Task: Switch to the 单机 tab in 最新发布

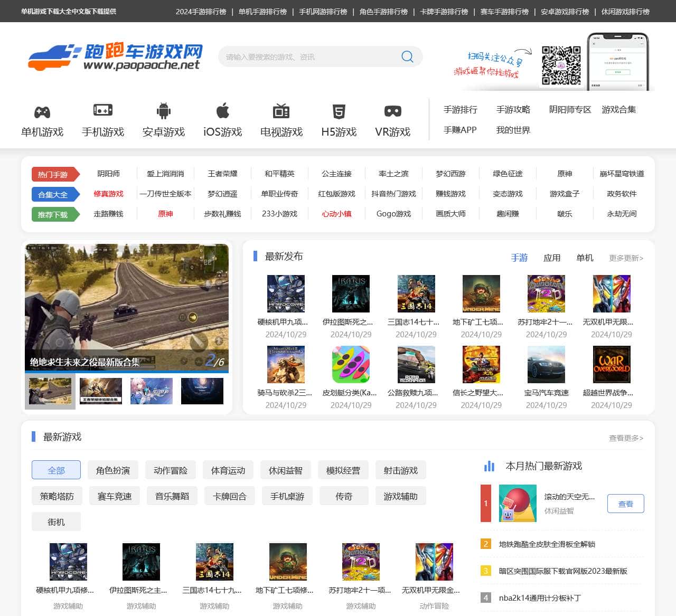Action: (x=585, y=258)
